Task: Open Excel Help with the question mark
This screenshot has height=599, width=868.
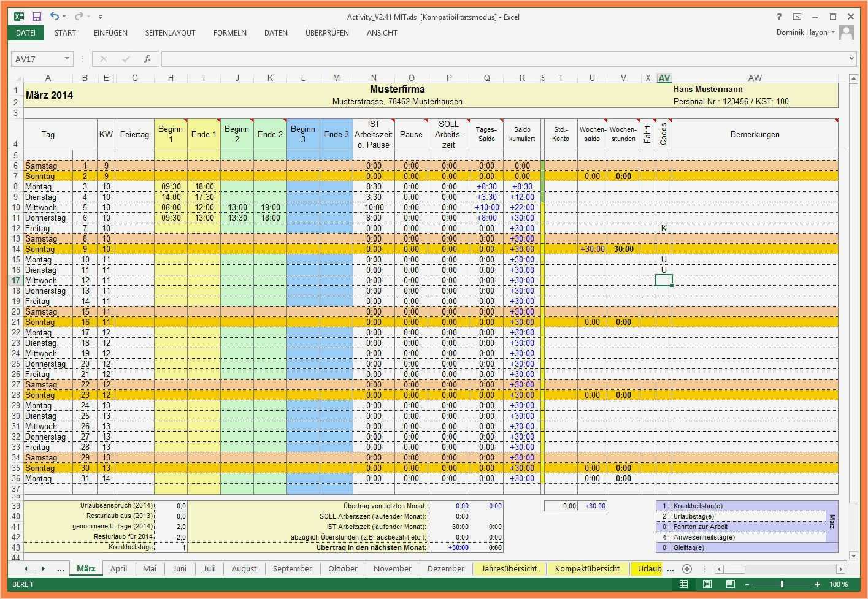Action: click(x=779, y=17)
